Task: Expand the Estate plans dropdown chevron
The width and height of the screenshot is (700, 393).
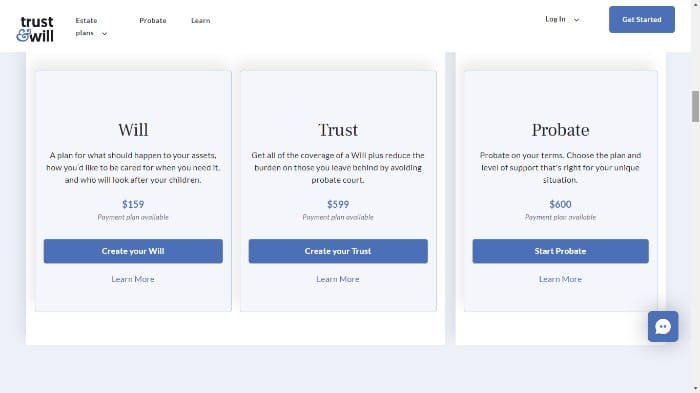Action: [x=104, y=33]
